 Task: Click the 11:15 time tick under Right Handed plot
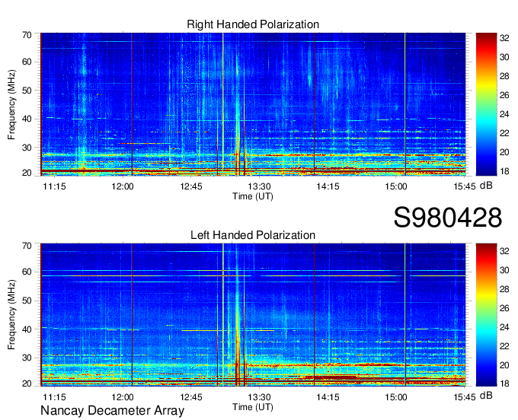[55, 186]
